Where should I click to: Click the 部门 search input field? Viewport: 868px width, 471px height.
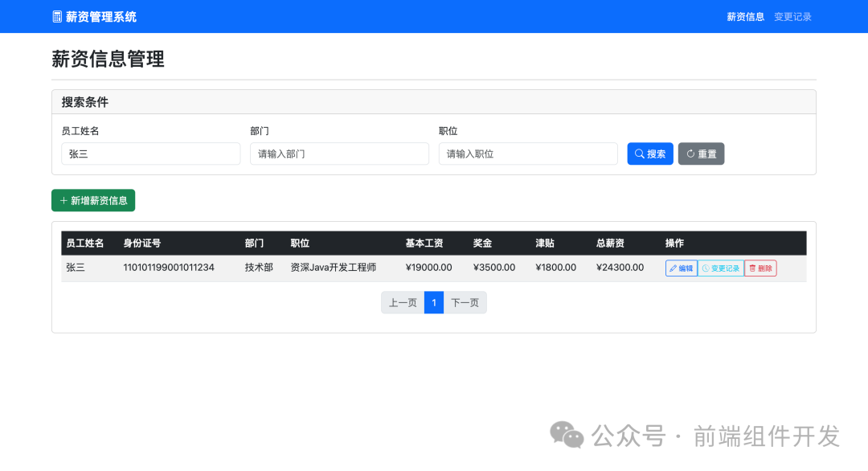point(339,154)
